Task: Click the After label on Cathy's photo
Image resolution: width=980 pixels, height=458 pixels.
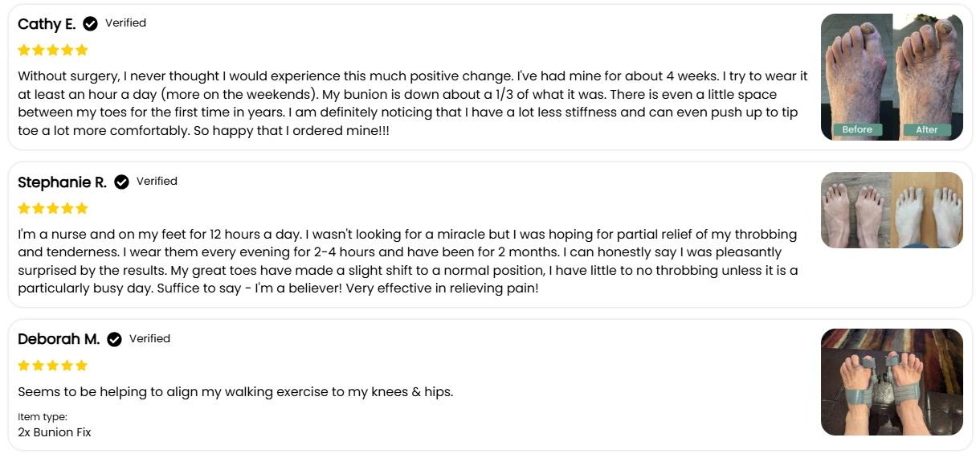Action: [x=927, y=129]
